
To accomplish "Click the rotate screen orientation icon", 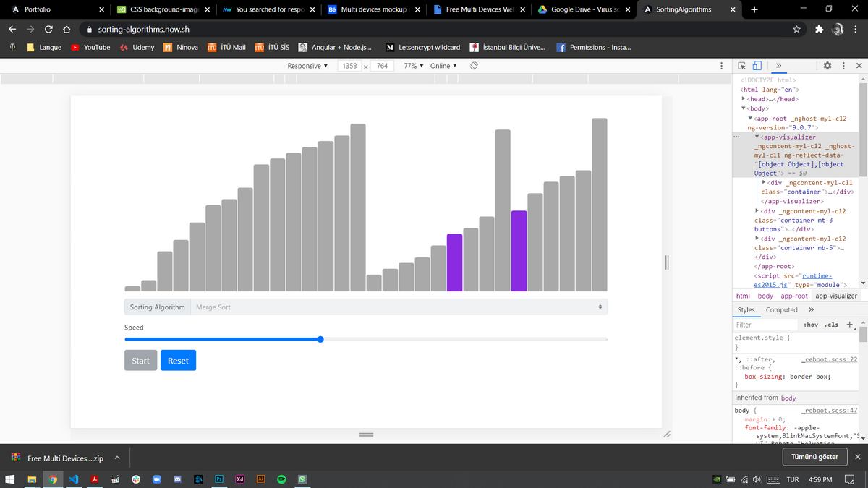I will click(x=474, y=66).
